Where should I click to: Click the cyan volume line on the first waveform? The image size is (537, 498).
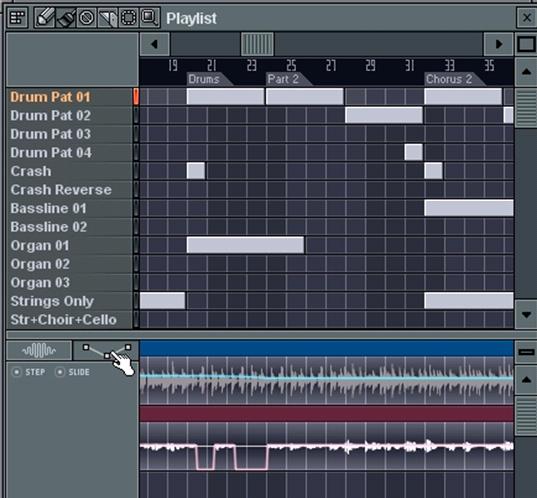coord(327,377)
